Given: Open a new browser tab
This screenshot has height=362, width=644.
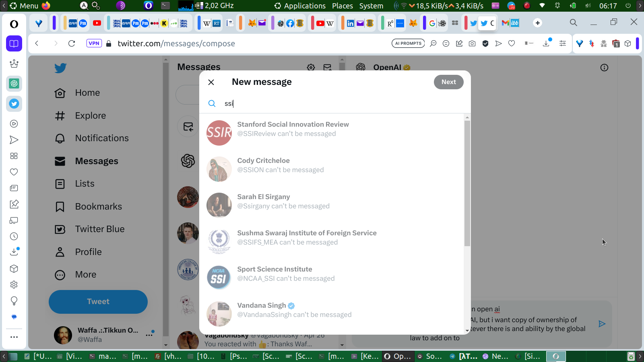Looking at the screenshot, I should (x=537, y=23).
